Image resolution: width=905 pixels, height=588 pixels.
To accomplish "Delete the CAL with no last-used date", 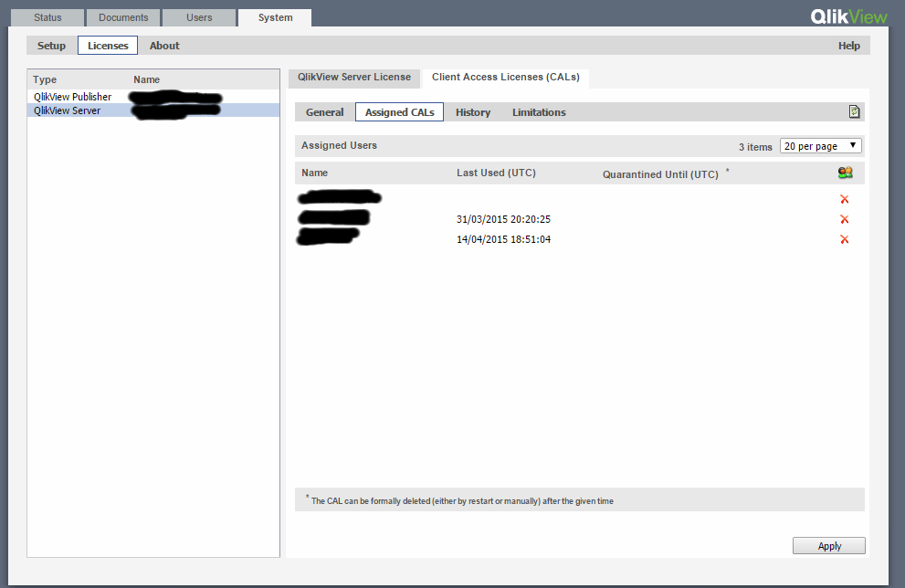I will pyautogui.click(x=845, y=199).
